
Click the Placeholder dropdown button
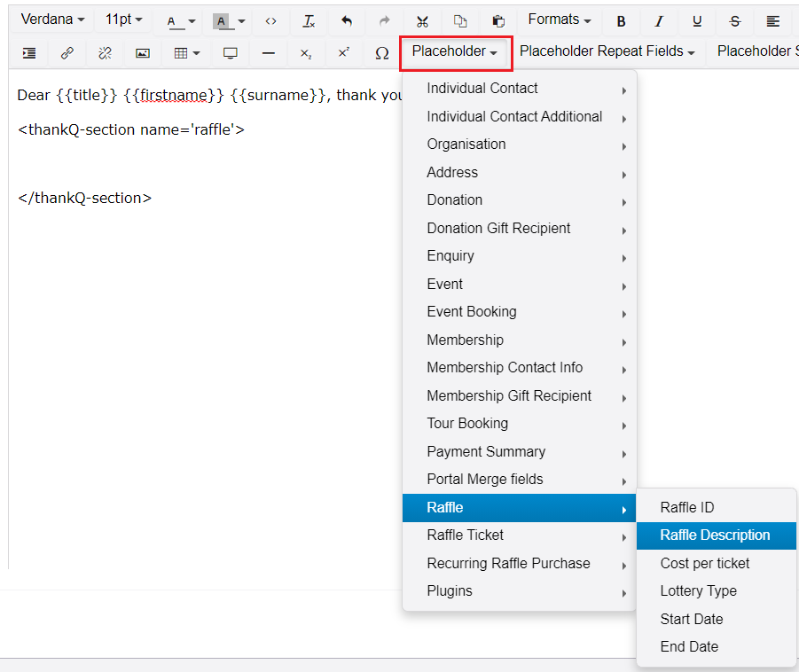[x=455, y=52]
